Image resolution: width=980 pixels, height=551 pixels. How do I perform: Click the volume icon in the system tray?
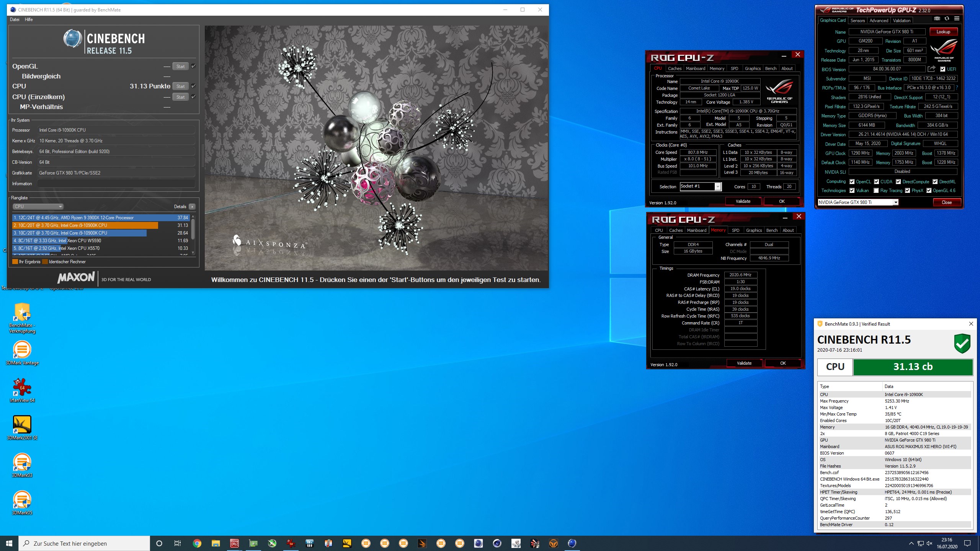tap(929, 543)
